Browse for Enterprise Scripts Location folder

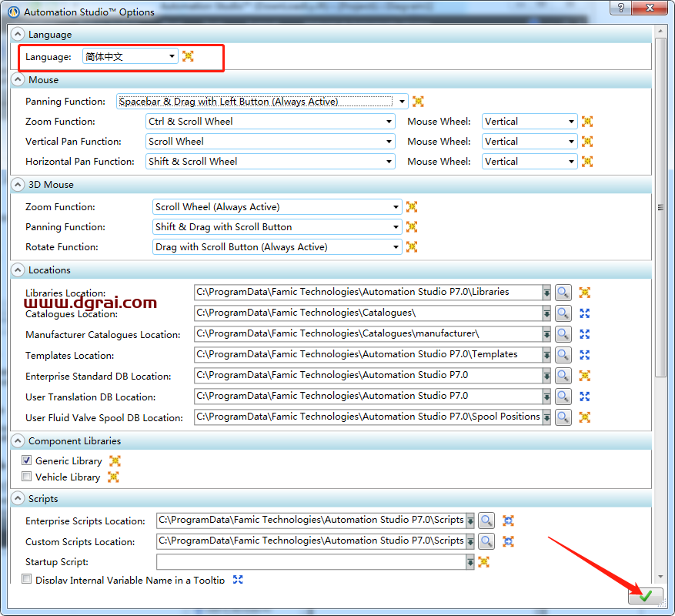(x=486, y=521)
